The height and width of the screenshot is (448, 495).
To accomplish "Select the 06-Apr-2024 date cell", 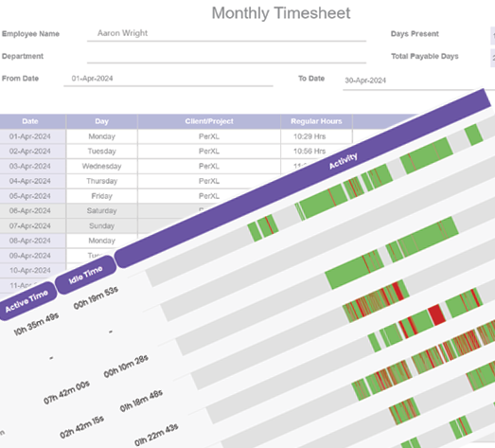I will point(32,210).
